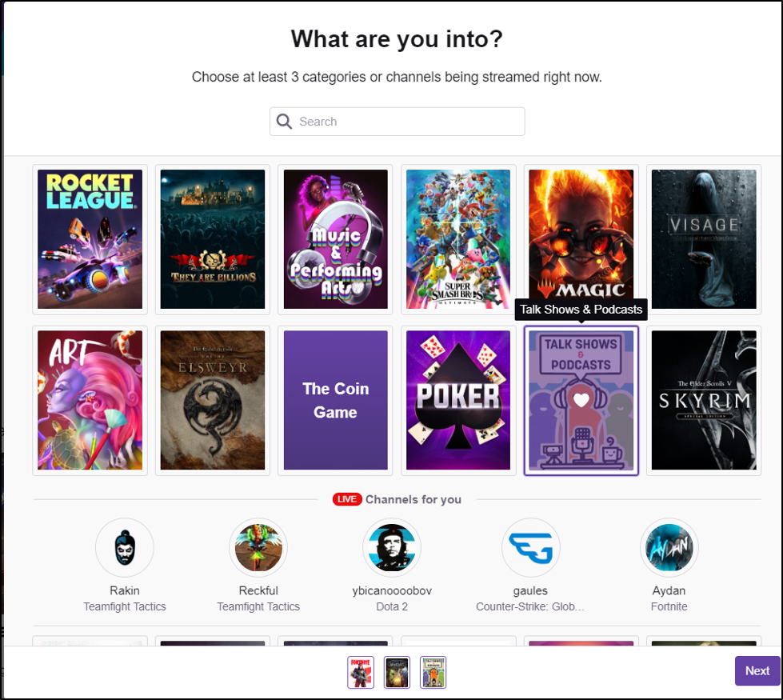Select Reckful's channel avatar
This screenshot has width=783, height=700.
point(258,548)
